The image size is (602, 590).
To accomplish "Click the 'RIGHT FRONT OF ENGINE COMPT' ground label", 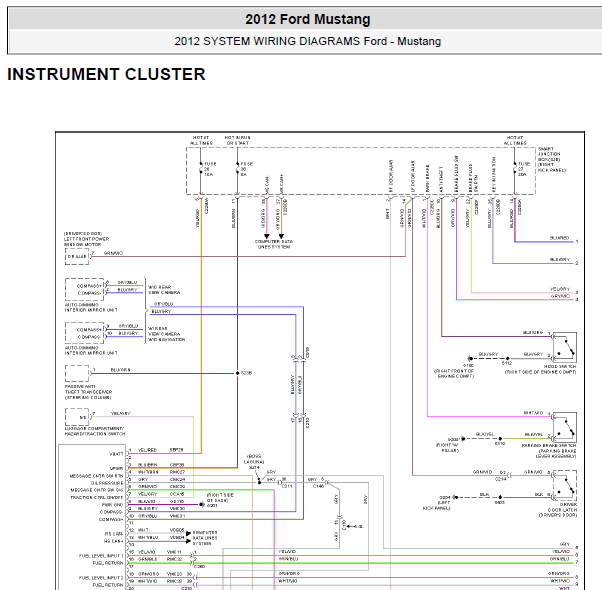I will pos(454,374).
